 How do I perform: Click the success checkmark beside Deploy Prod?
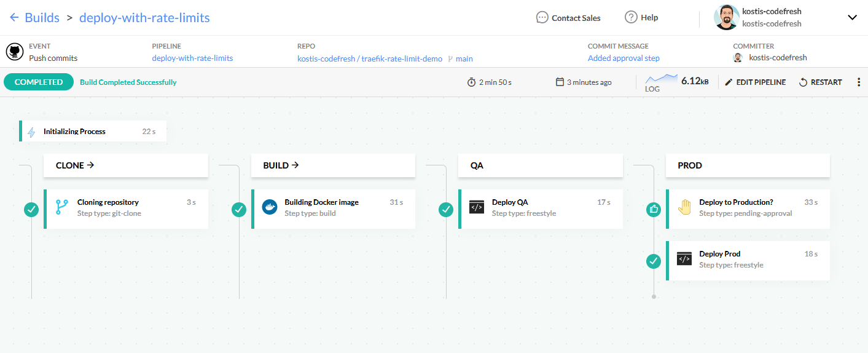pyautogui.click(x=654, y=261)
